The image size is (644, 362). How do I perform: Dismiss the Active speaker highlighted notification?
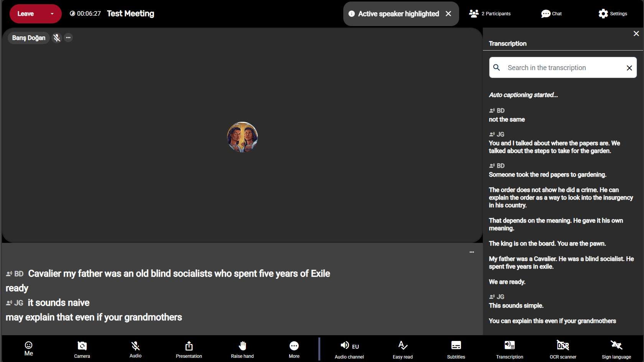[x=448, y=14]
